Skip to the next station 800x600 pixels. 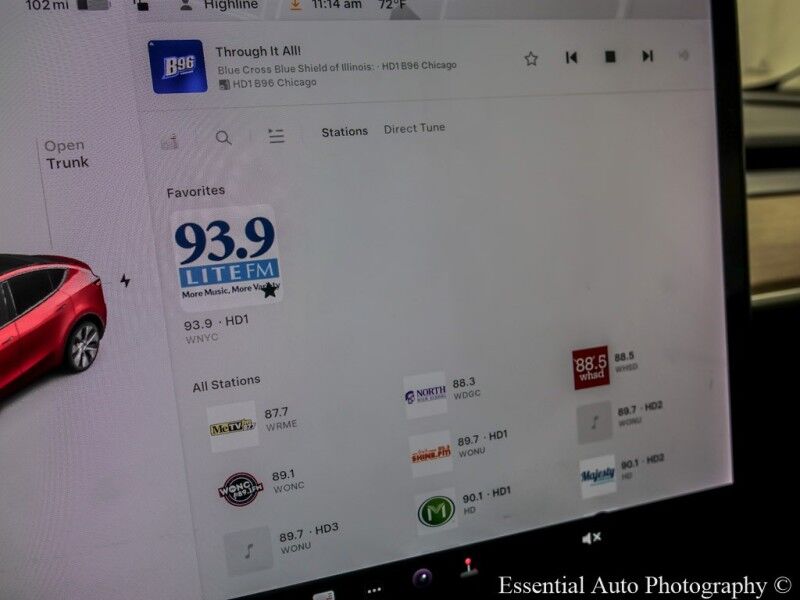pyautogui.click(x=648, y=56)
